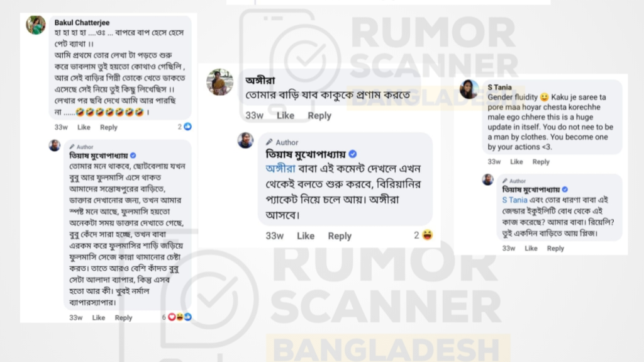
Task: Open the অঙ্গীরা mention link in author reply
Action: click(x=280, y=169)
